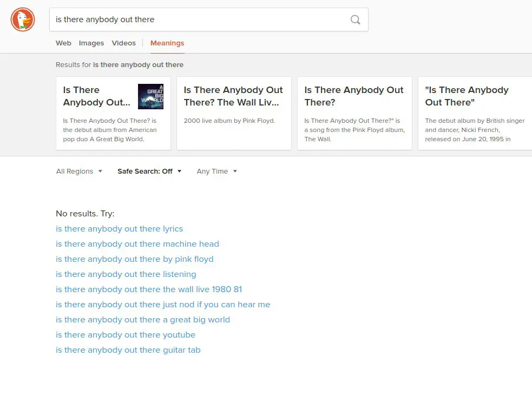Click the DuckDuckGo duck logo
The image size is (532, 409).
(23, 19)
